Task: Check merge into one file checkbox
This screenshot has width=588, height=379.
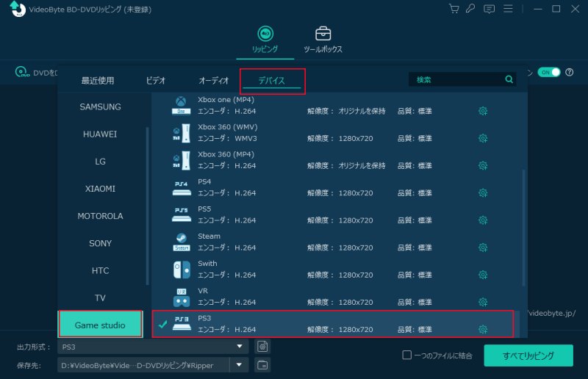Action: (407, 355)
